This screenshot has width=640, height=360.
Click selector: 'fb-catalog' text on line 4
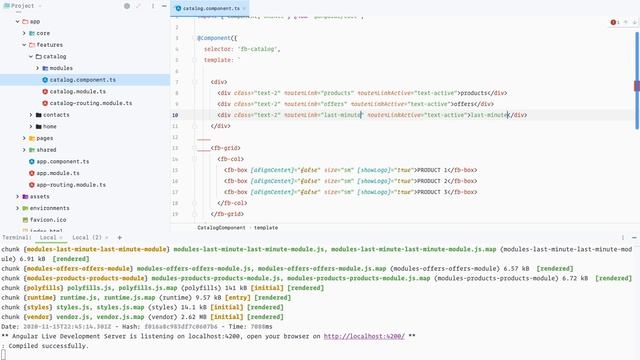[x=242, y=49]
